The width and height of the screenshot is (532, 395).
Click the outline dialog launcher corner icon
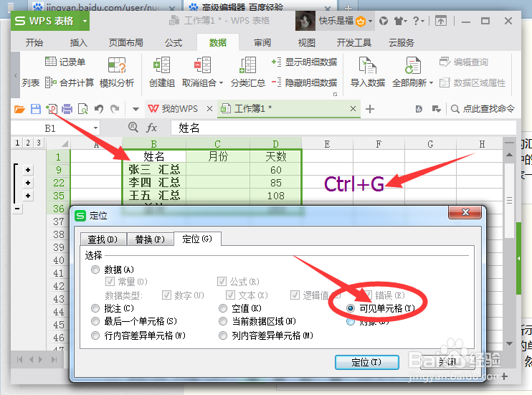(336, 95)
